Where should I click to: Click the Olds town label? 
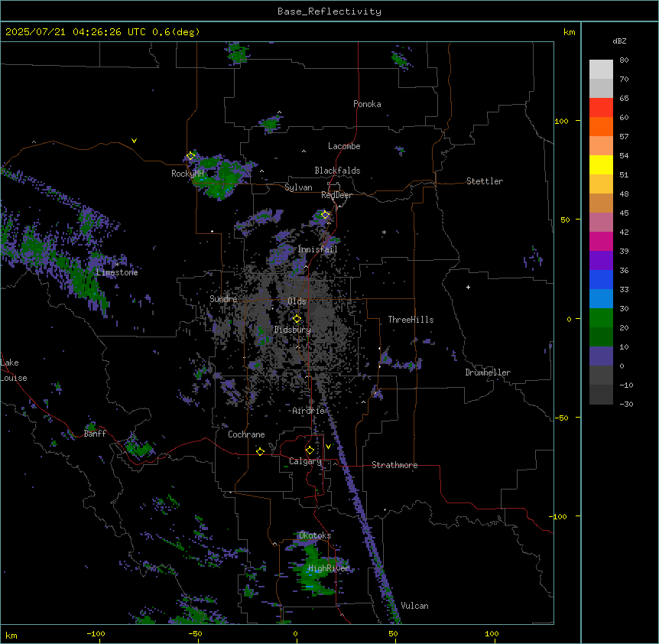[297, 301]
